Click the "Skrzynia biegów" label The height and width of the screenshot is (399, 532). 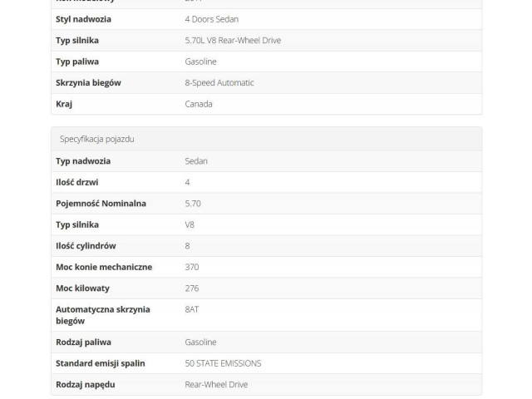pyautogui.click(x=88, y=82)
